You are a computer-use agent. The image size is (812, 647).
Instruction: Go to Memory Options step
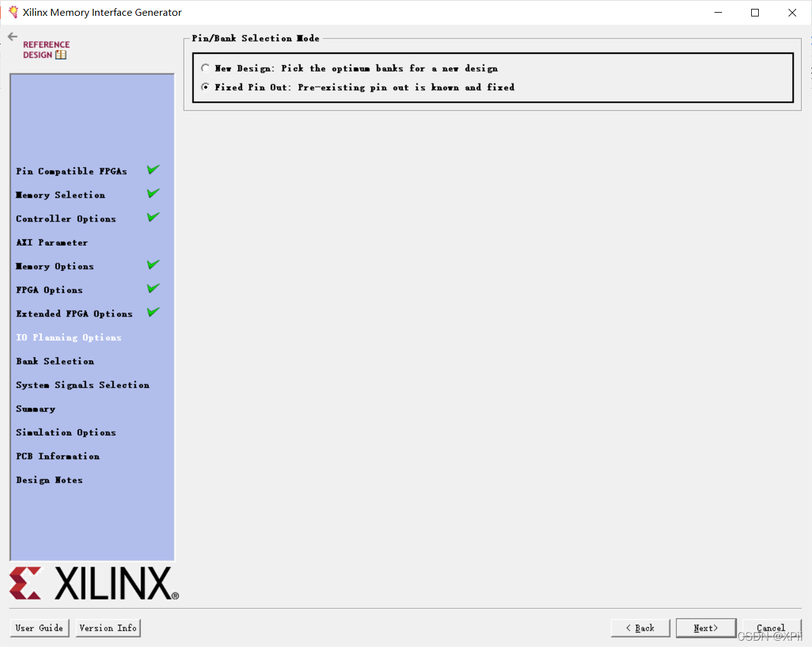(55, 266)
